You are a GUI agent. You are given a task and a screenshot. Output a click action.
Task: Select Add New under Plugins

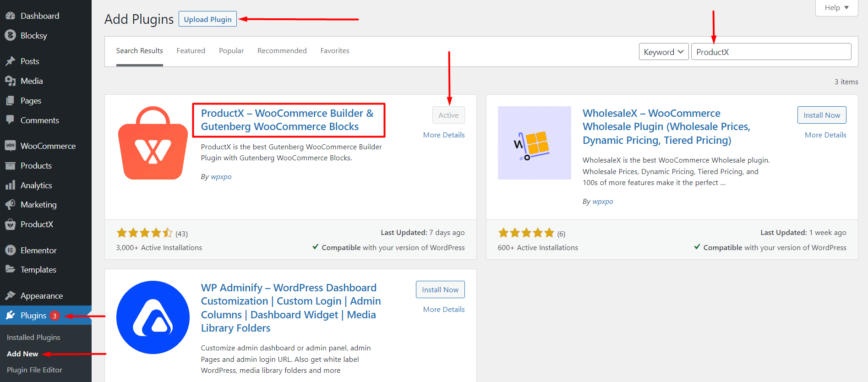pyautogui.click(x=22, y=354)
